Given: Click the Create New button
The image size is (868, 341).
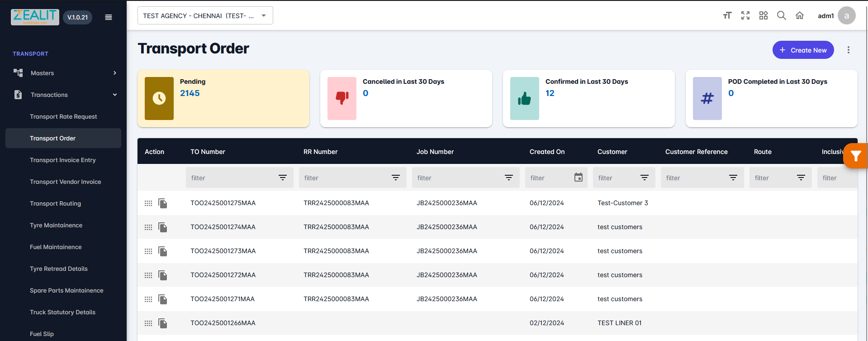Looking at the screenshot, I should (803, 50).
